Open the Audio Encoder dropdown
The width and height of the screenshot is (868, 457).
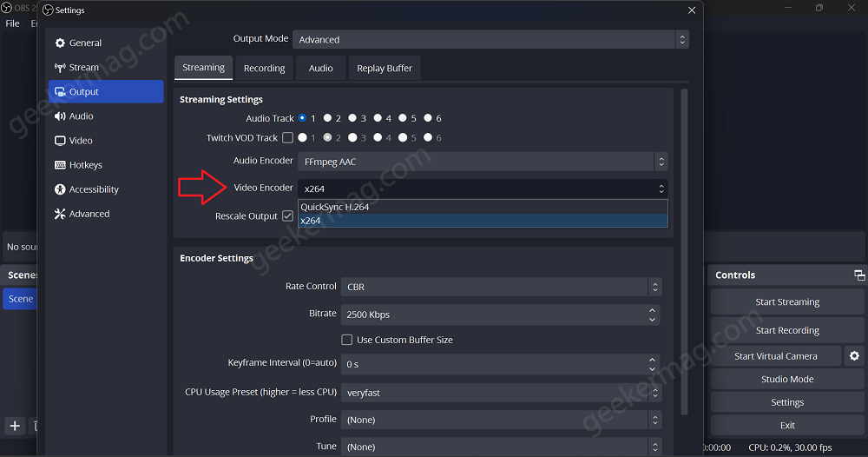coord(483,162)
